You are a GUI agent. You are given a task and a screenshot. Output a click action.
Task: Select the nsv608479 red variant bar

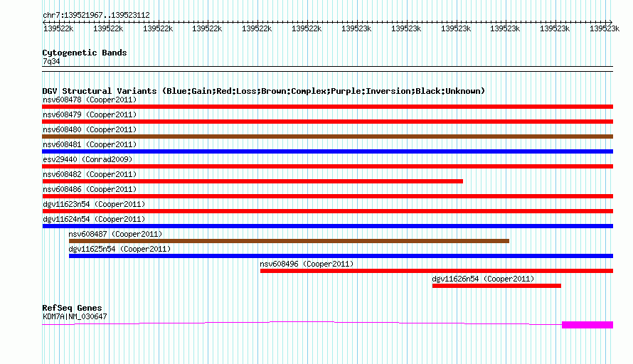point(327,122)
